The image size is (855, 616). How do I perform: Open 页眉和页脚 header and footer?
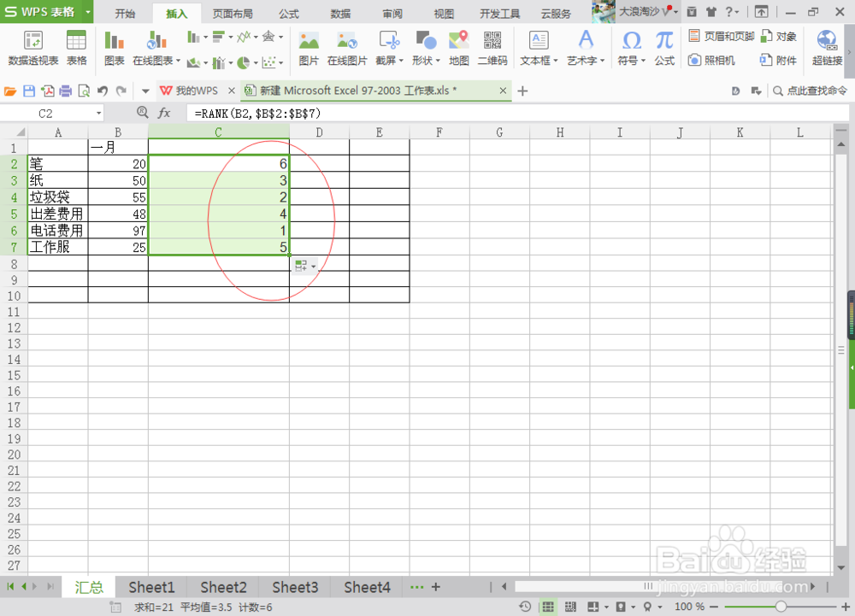point(722,37)
